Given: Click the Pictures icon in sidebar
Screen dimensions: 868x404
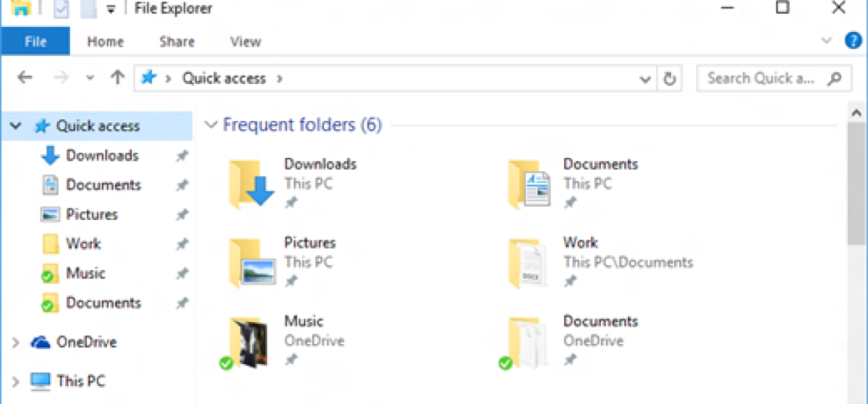Looking at the screenshot, I should 50,214.
